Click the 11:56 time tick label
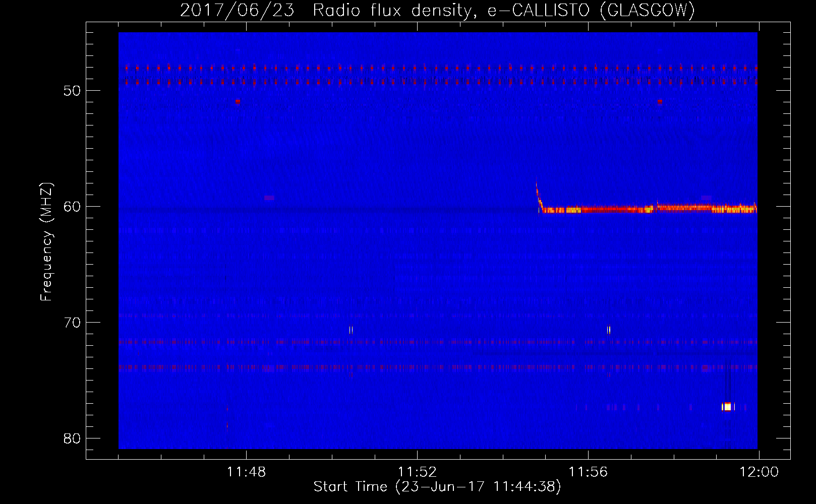This screenshot has width=816, height=504. point(588,472)
